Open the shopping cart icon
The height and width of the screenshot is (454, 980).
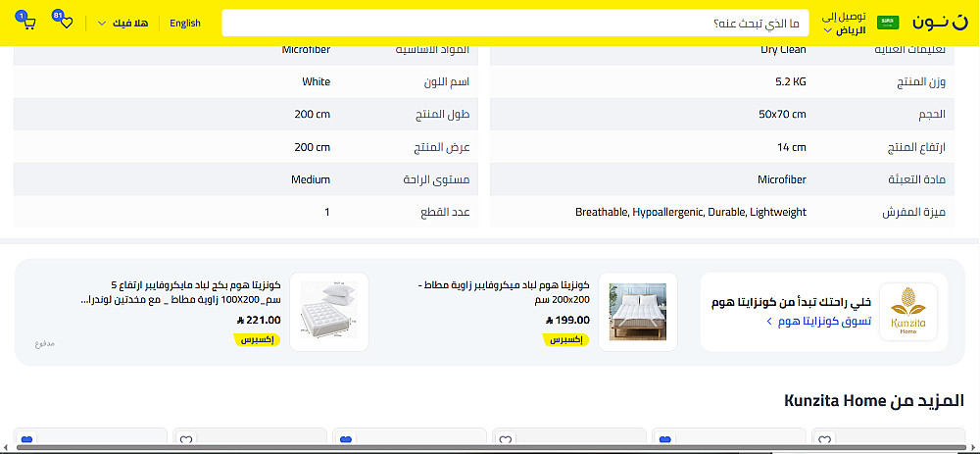28,24
